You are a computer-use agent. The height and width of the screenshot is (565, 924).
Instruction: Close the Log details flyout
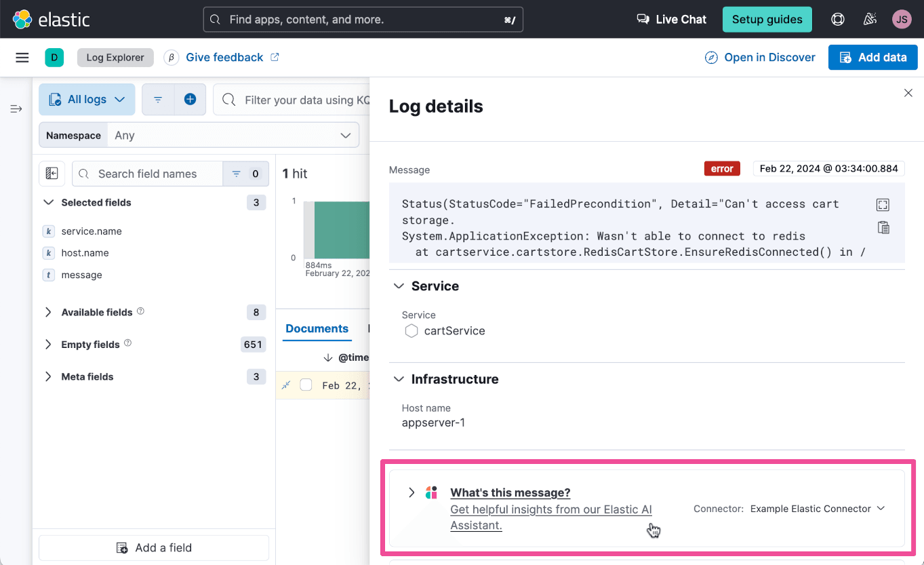point(908,93)
